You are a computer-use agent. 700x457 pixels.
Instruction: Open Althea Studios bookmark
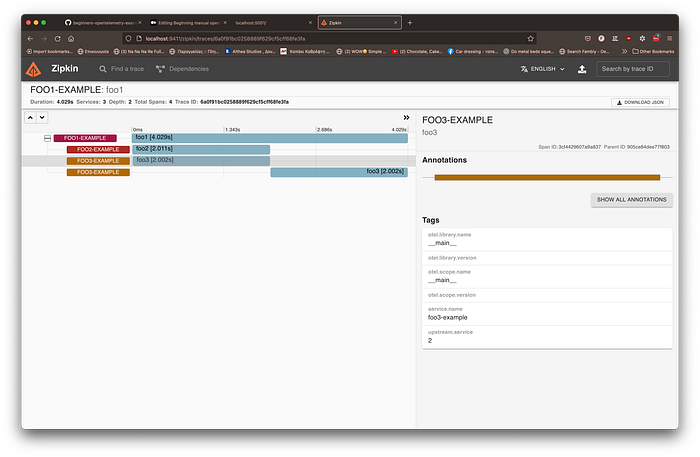250,52
